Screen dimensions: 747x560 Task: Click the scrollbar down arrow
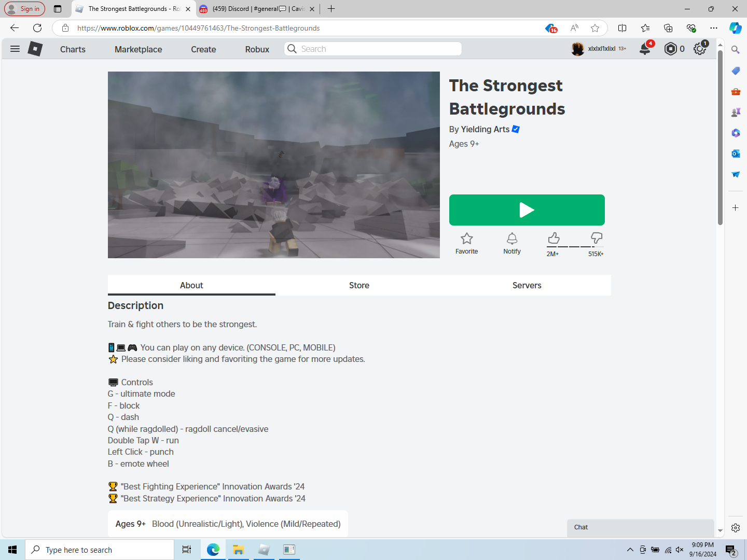(720, 531)
